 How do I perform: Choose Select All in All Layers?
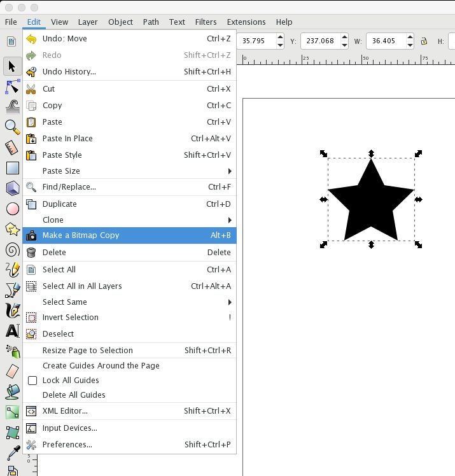[x=130, y=286]
